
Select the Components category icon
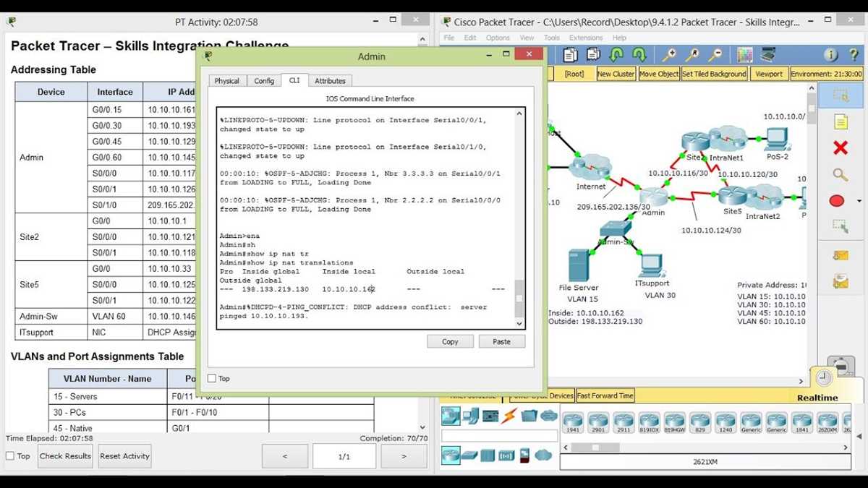tap(490, 416)
